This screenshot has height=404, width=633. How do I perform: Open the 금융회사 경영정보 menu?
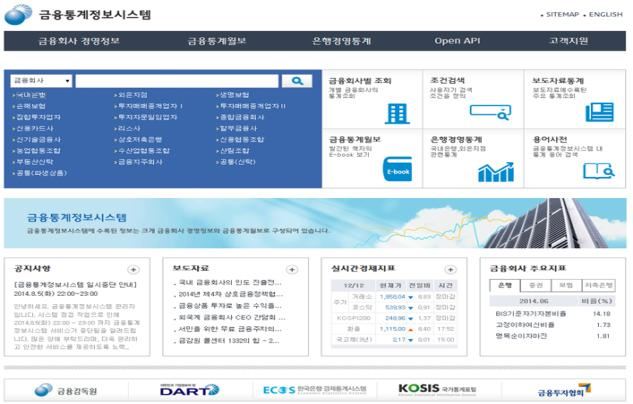(79, 41)
